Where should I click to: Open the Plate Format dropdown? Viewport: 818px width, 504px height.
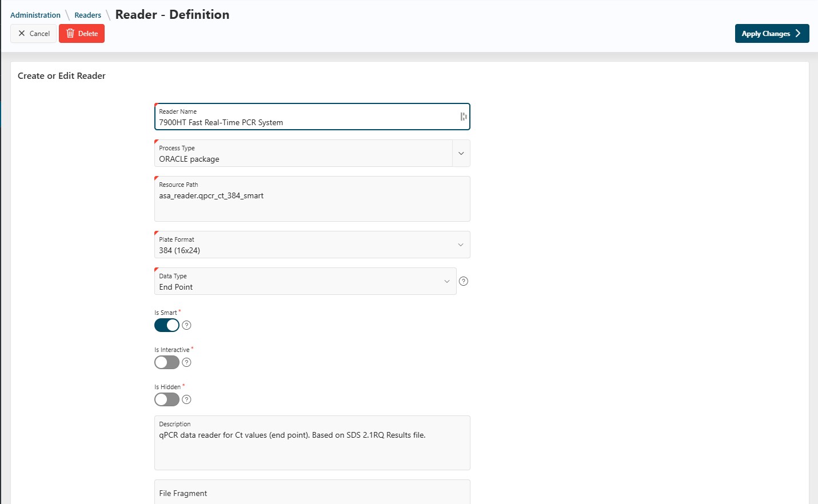(312, 245)
